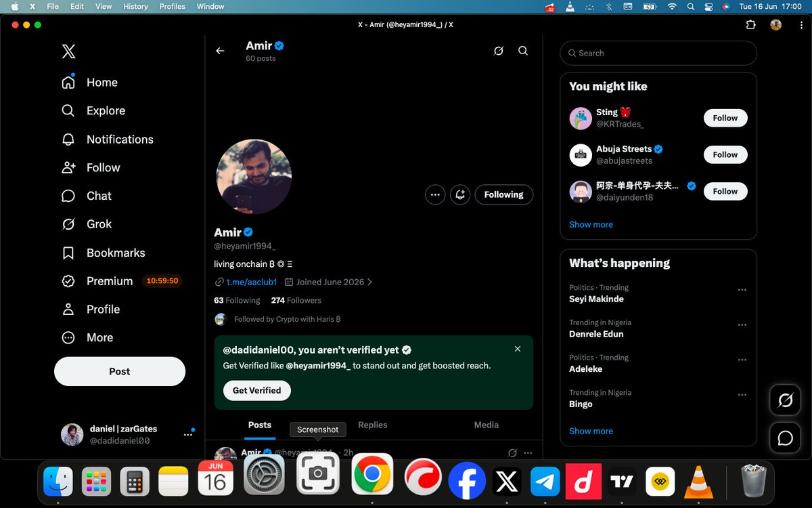Click the search icon in profile header
812x508 pixels.
point(523,51)
